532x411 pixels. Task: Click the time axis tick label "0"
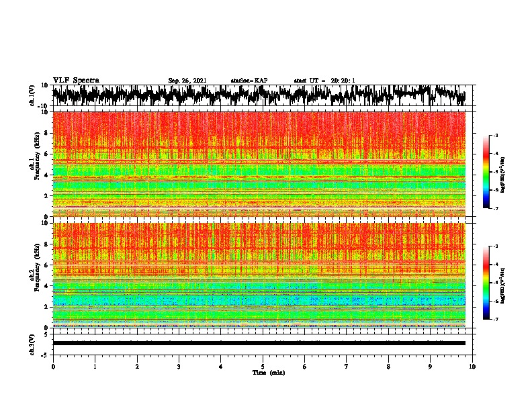click(x=53, y=367)
